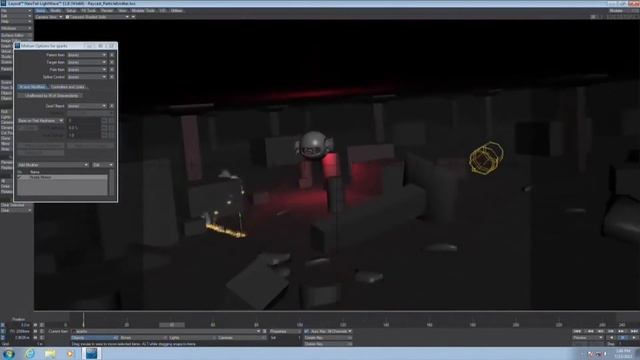Open the Modify tab
This screenshot has width=640, height=360.
[56, 11]
